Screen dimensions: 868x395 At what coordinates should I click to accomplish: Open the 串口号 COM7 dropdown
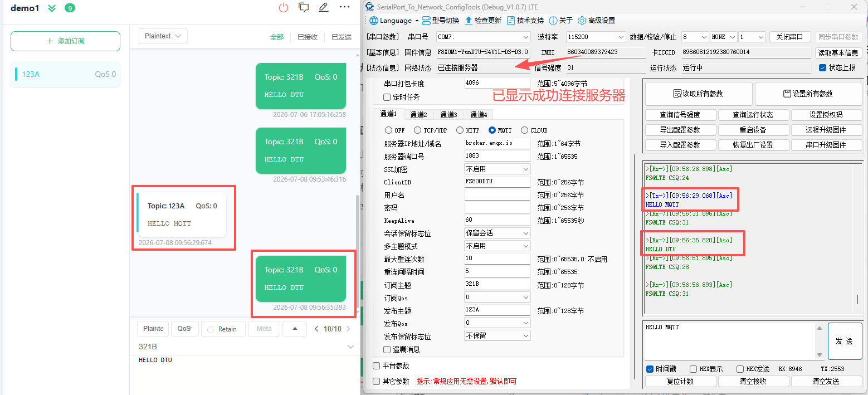(483, 37)
